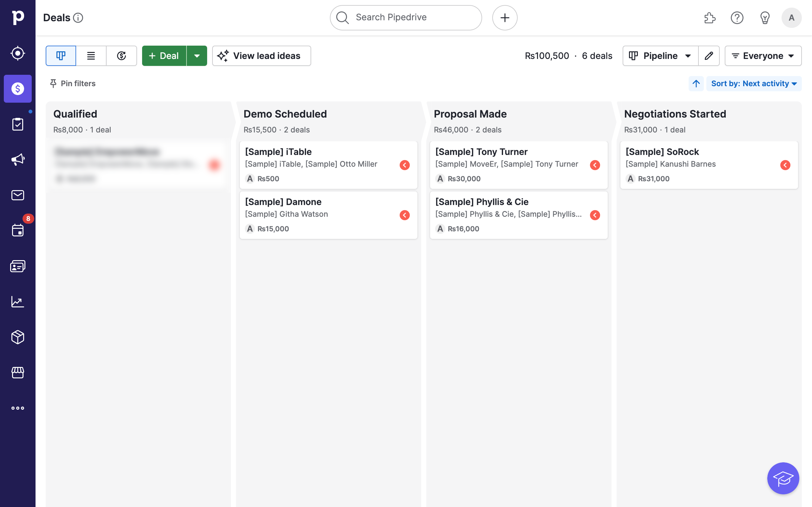This screenshot has height=507, width=812.
Task: Click the Search Pipedrive field
Action: 406,17
